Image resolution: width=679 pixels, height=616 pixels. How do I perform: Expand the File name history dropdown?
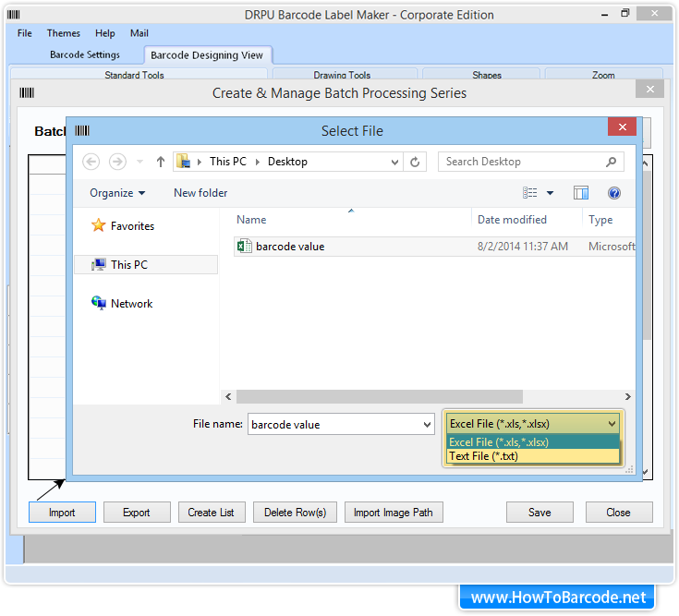[x=427, y=424]
